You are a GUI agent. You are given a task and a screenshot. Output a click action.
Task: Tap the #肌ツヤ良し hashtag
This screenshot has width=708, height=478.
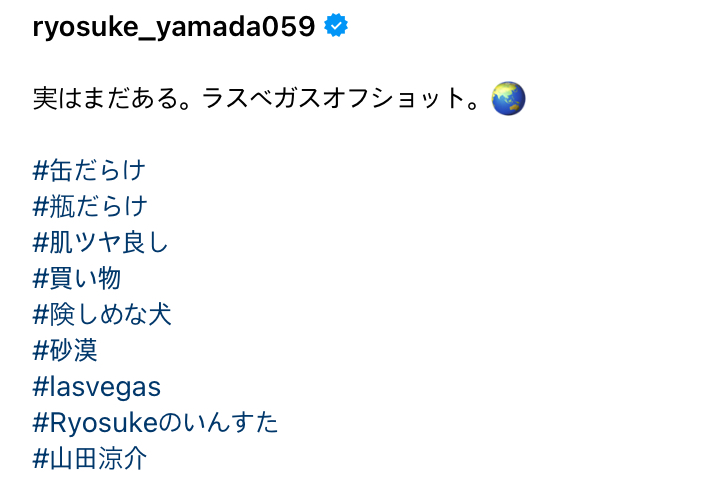click(x=101, y=242)
